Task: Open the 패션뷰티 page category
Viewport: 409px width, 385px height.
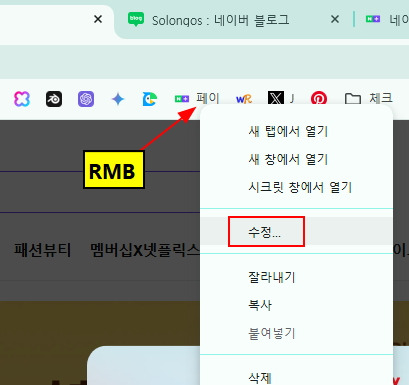Action: 43,250
